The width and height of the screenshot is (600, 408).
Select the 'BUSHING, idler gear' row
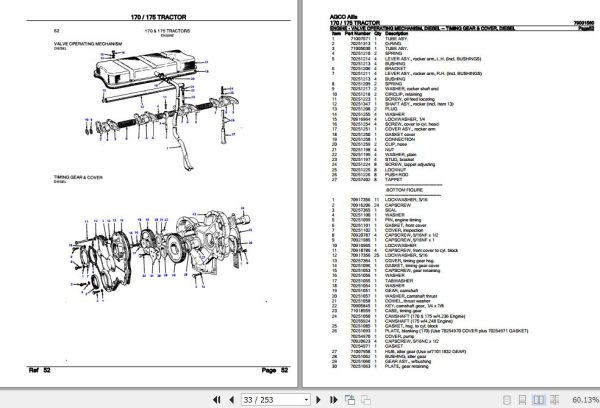coord(379,356)
